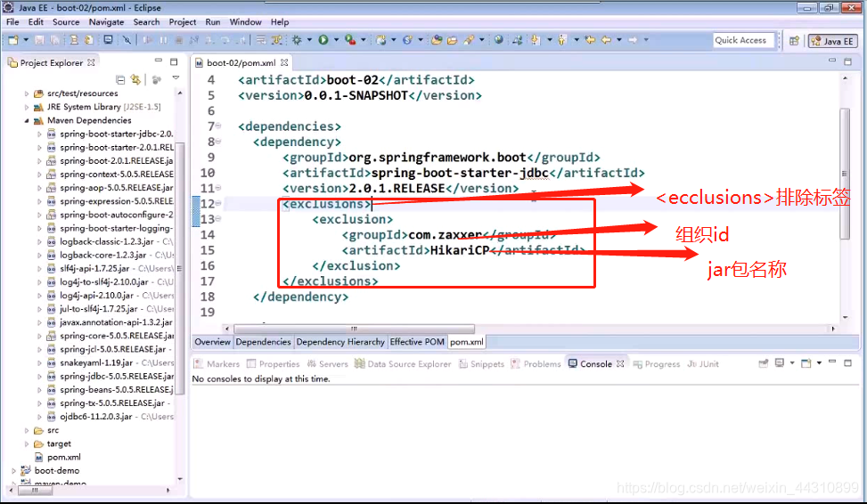This screenshot has height=504, width=867.
Task: Select ojdbc6-11.2.0.3.jar dependency
Action: tap(95, 417)
